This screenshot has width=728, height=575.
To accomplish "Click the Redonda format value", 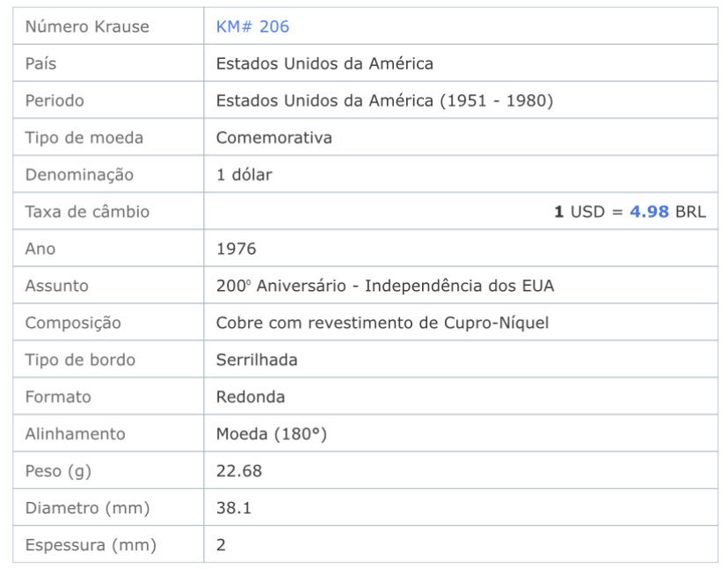I will 251,397.
